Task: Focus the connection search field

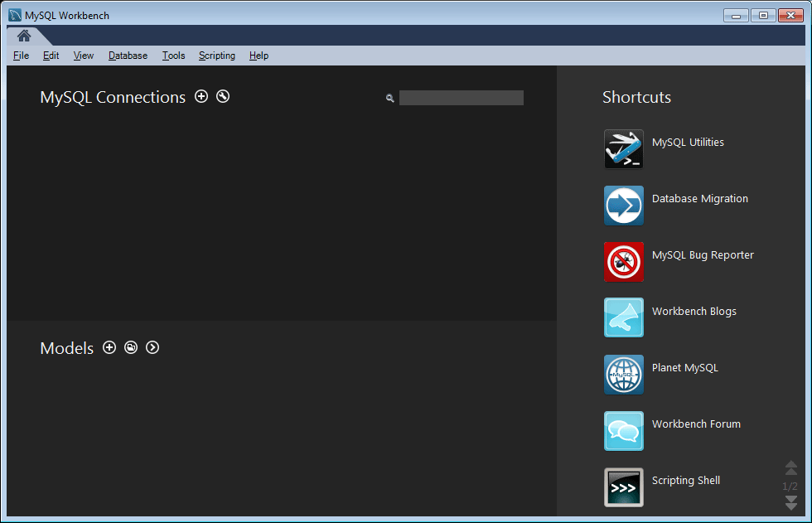Action: point(461,98)
